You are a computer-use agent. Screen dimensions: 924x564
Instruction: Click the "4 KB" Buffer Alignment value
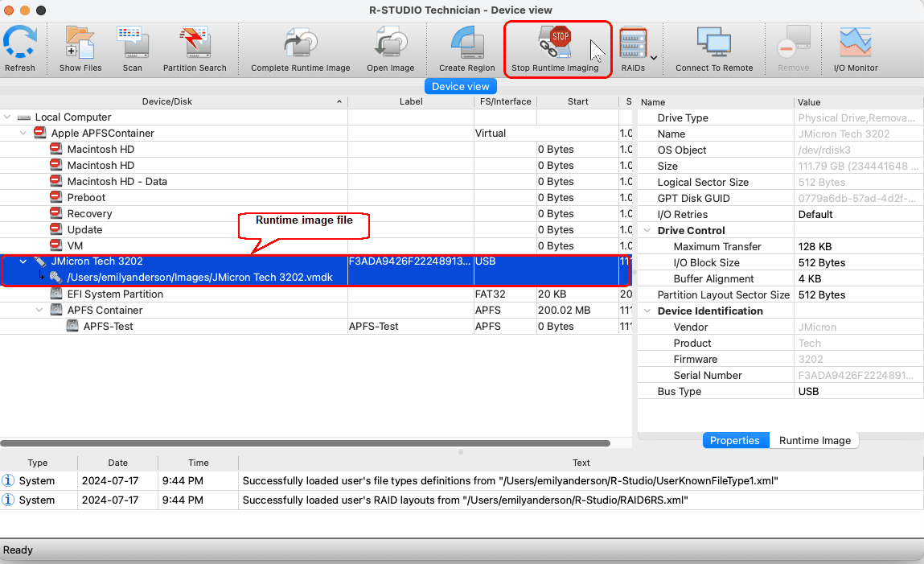(x=810, y=278)
